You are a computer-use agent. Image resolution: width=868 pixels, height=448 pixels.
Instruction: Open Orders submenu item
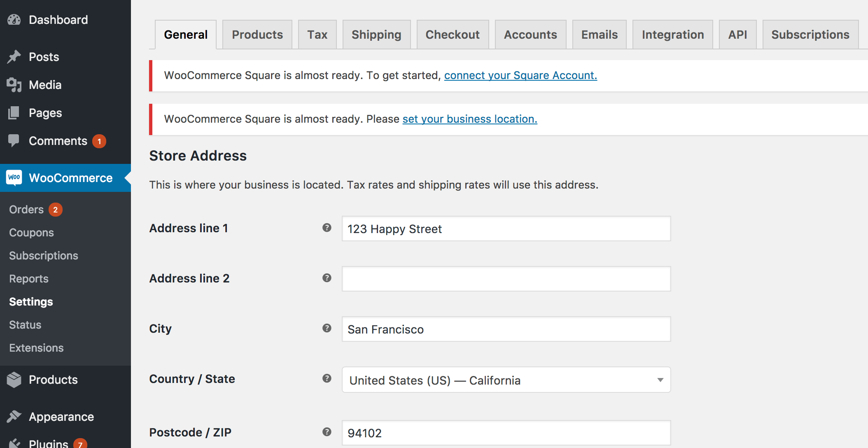(26, 210)
